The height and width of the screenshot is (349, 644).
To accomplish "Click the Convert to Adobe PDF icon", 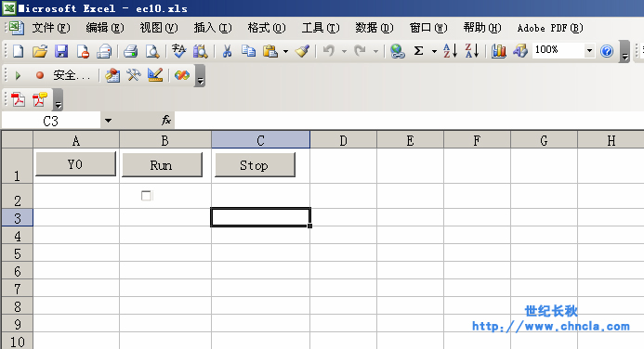I will pyautogui.click(x=18, y=99).
